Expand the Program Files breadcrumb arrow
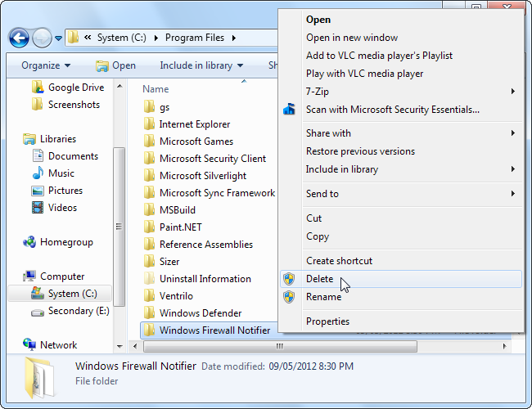Viewport: 532px width, 409px height. tap(234, 38)
